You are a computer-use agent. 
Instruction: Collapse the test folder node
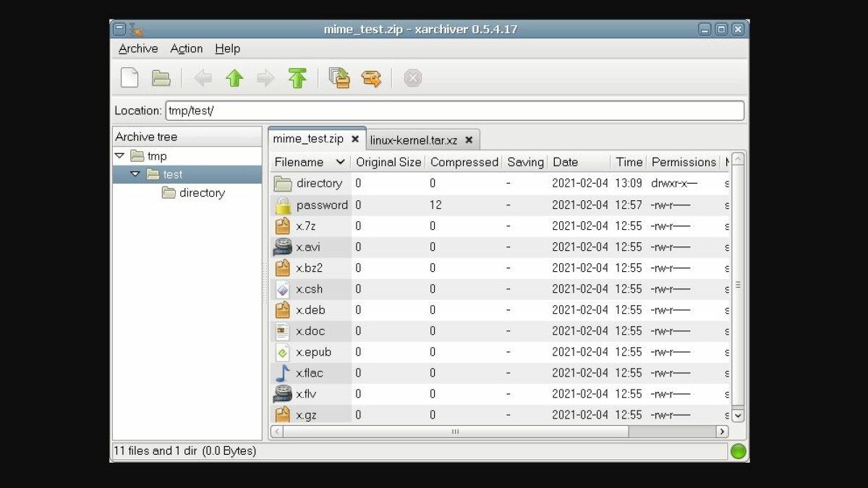click(135, 174)
